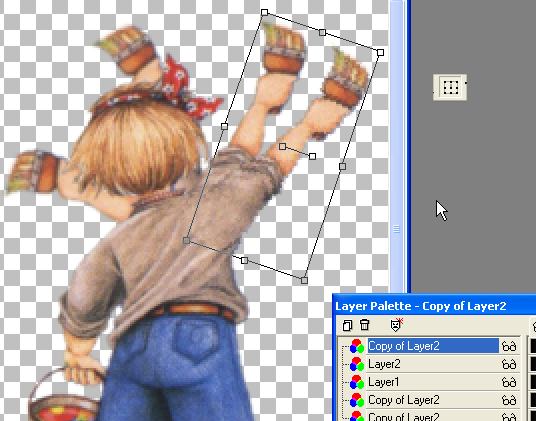
Task: Click the RGB icon of highlighted Copy of Layer2
Action: [x=357, y=346]
